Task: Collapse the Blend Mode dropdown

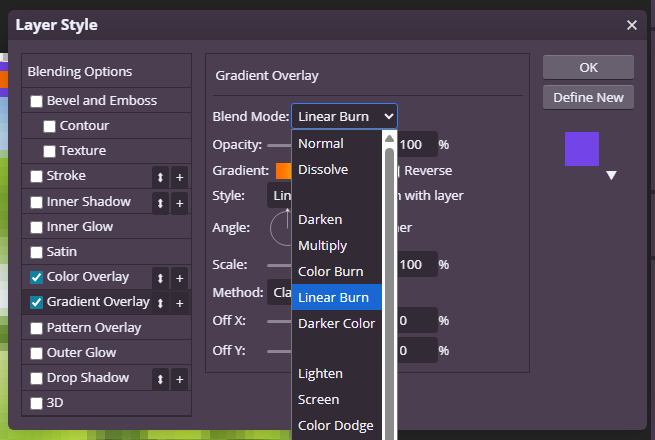Action: pos(344,116)
